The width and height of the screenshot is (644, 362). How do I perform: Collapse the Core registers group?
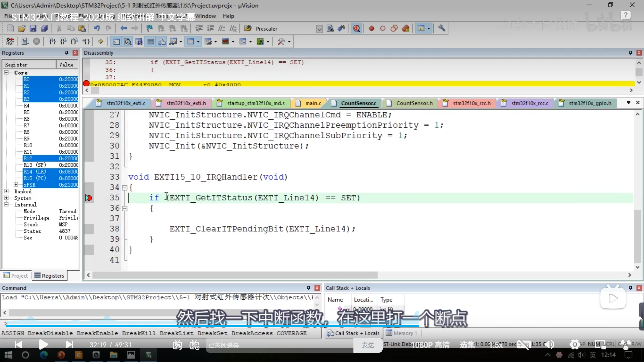pos(6,72)
